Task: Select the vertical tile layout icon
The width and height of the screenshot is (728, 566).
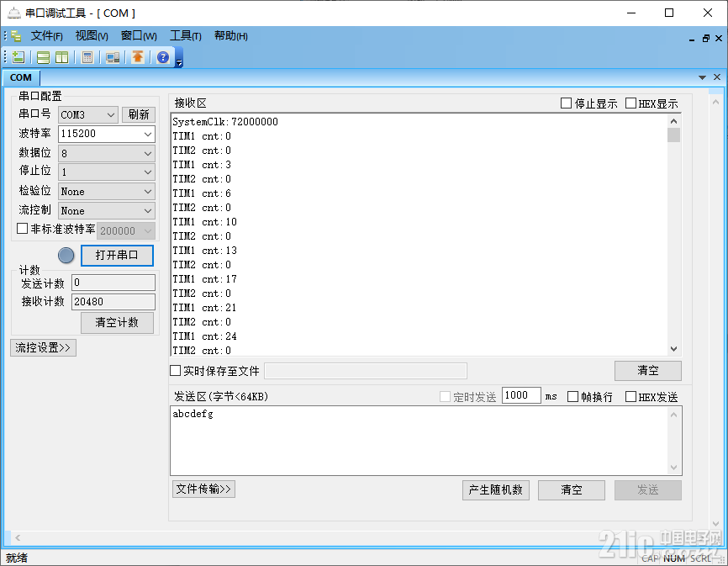Action: pyautogui.click(x=61, y=57)
